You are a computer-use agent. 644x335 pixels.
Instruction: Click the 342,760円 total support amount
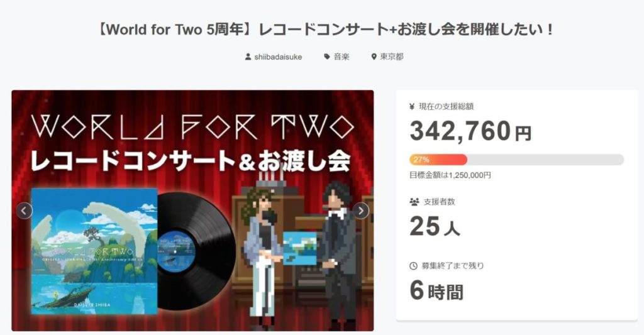(470, 131)
